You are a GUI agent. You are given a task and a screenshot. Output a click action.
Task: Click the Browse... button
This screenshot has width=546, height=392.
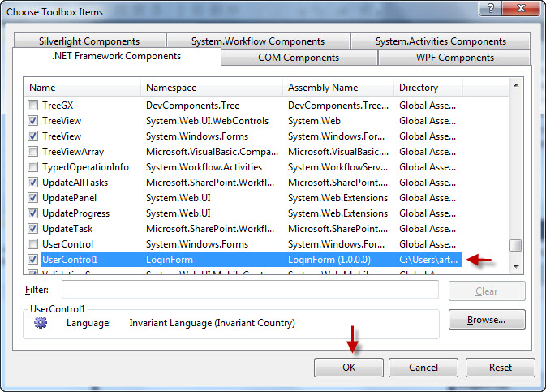point(487,320)
